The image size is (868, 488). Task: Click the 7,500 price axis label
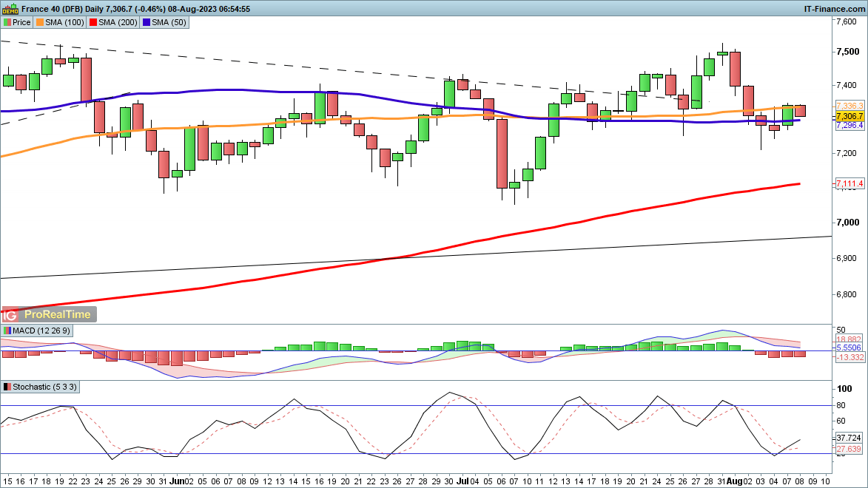pyautogui.click(x=848, y=52)
